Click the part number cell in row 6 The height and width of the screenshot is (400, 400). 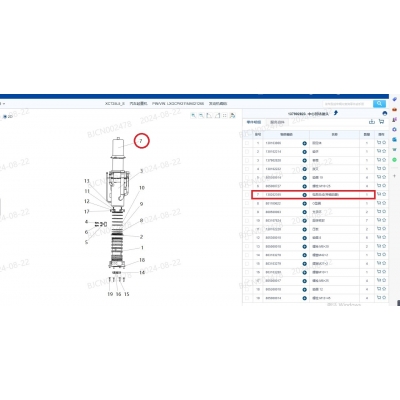[286, 186]
